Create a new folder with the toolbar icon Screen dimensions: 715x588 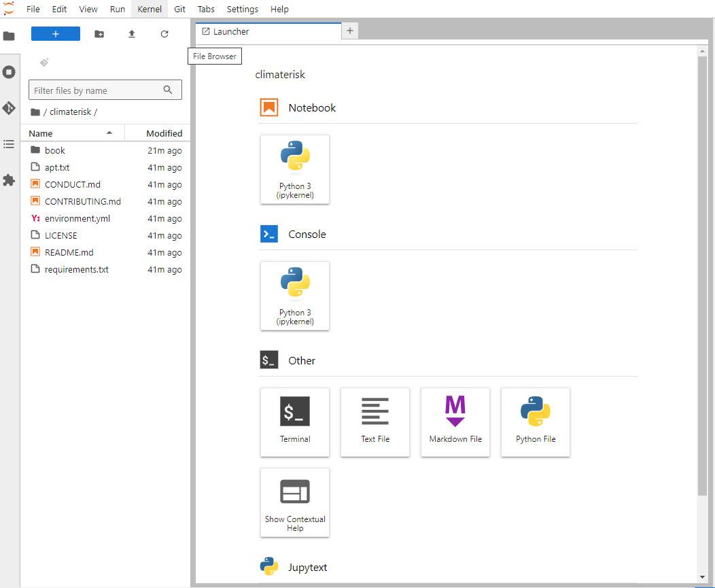click(99, 34)
